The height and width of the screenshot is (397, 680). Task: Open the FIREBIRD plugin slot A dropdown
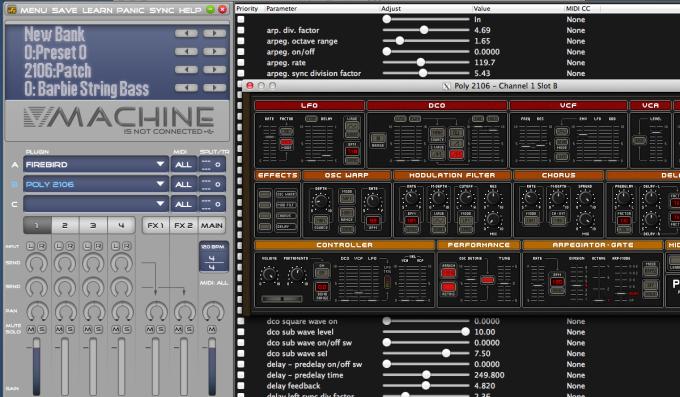tap(96, 164)
